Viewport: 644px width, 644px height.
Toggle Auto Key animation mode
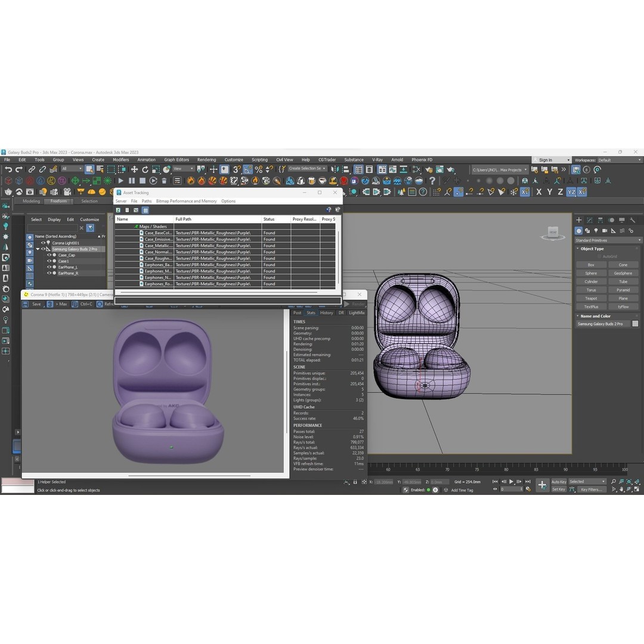tap(559, 482)
